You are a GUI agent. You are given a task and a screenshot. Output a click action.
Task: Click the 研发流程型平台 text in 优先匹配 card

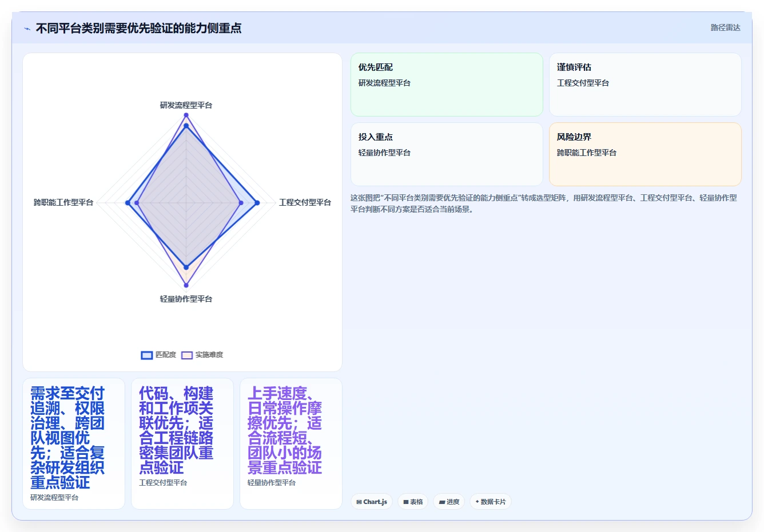pos(384,83)
